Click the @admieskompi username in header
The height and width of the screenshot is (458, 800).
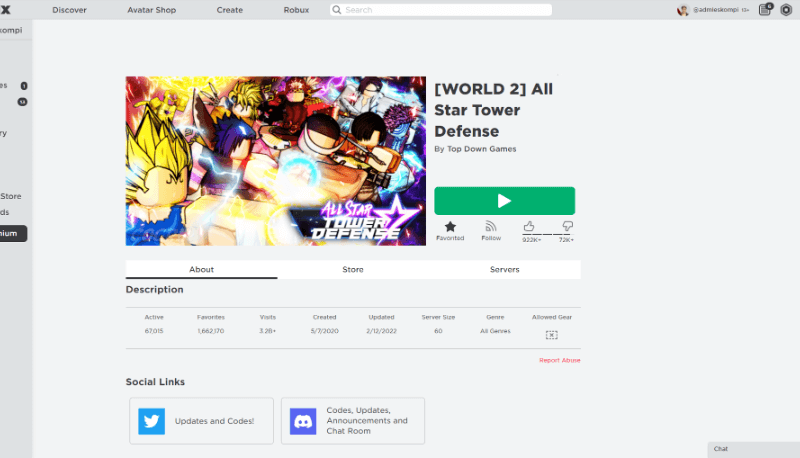[x=716, y=10]
